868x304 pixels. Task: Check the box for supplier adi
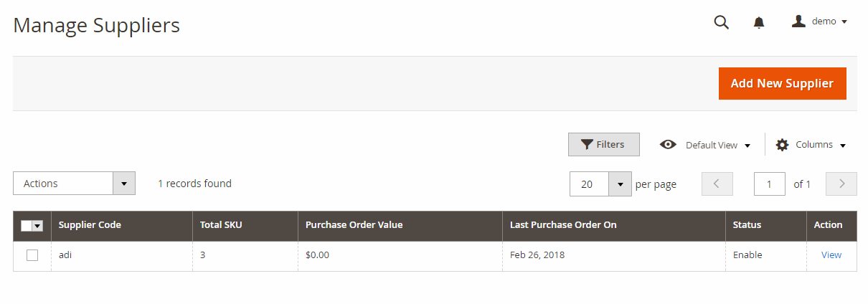tap(32, 255)
